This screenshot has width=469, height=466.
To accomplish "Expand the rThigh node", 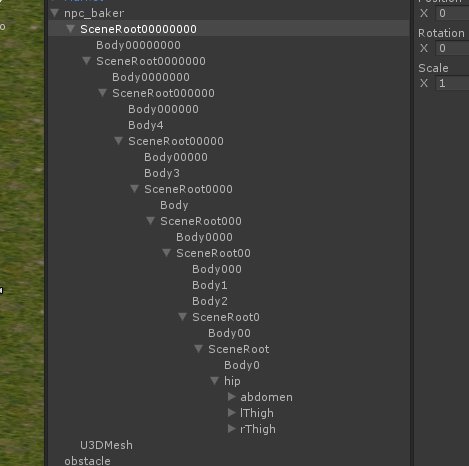I will pyautogui.click(x=232, y=429).
